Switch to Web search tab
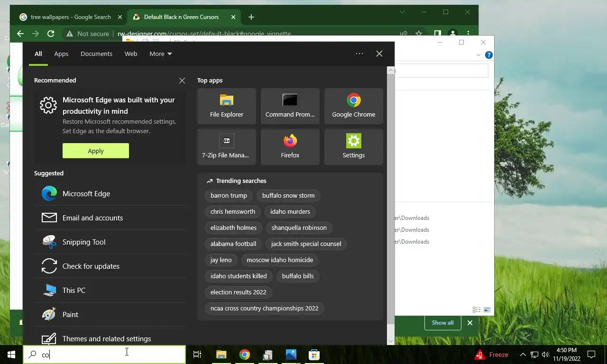Viewport: 607px width, 364px height. click(131, 54)
